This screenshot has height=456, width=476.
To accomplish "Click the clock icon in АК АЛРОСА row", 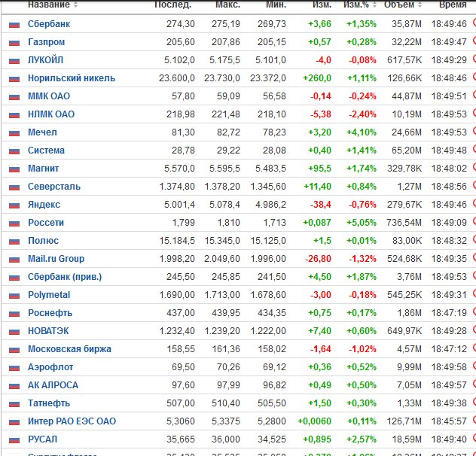I will click(x=474, y=384).
